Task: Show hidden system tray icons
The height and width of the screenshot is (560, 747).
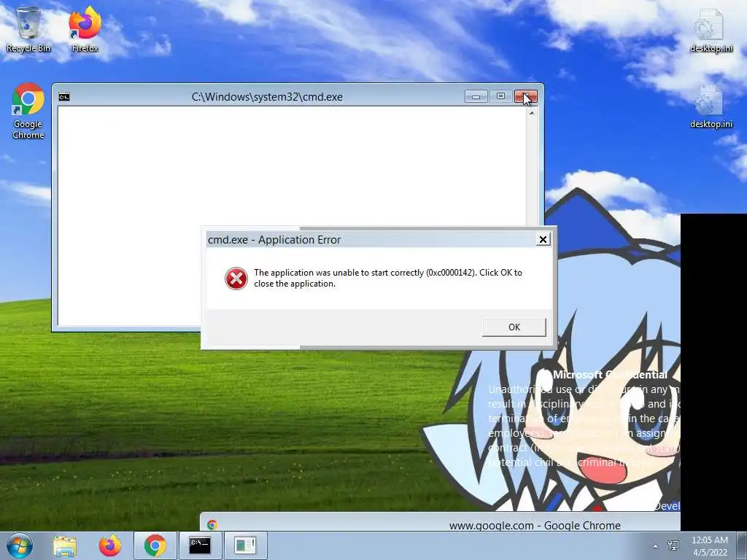Action: coord(655,546)
